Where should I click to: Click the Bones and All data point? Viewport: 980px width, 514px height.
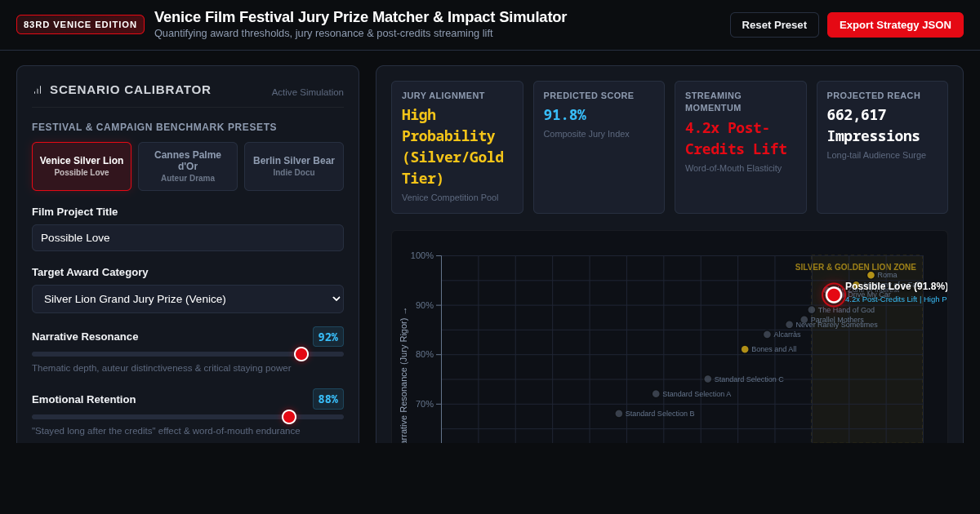[x=745, y=349]
